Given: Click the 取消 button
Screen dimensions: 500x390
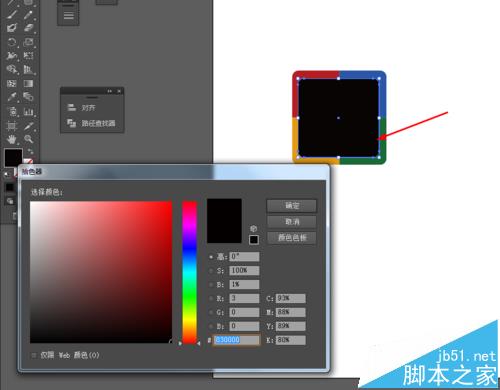Looking at the screenshot, I should [x=292, y=222].
